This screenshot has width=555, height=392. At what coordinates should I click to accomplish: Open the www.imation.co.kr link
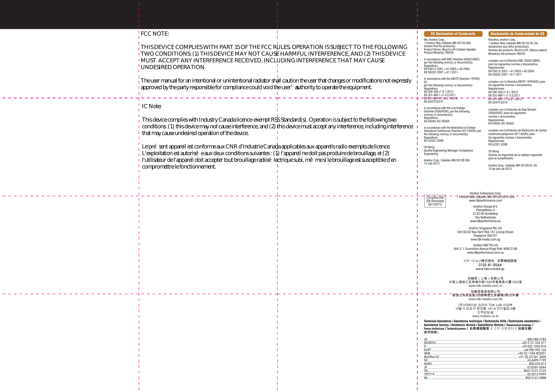click(x=485, y=316)
